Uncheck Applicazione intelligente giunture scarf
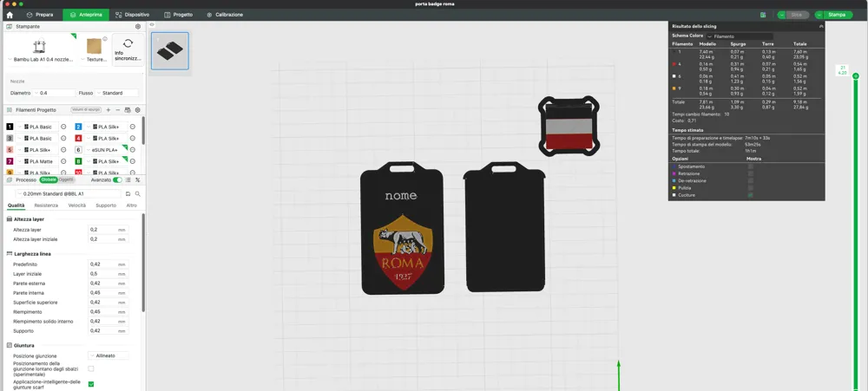The image size is (868, 391). pyautogui.click(x=91, y=384)
